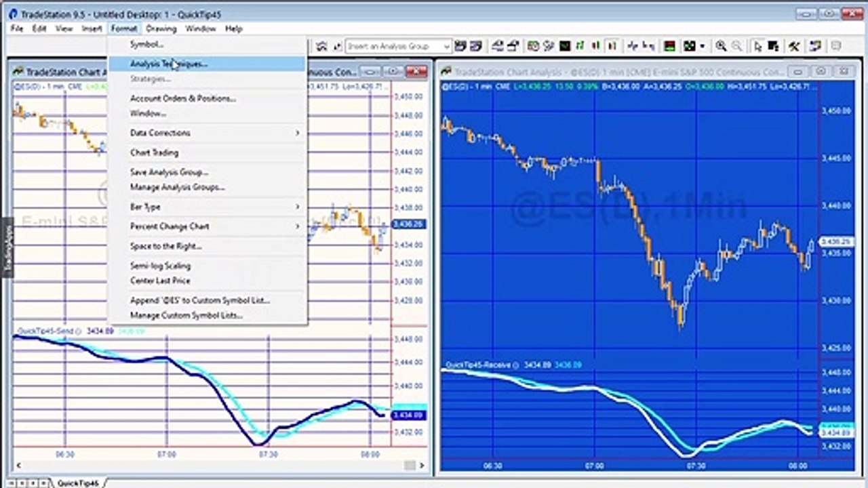Select Analysis Techniques... menu entry
This screenshot has height=488, width=868.
tap(208, 64)
